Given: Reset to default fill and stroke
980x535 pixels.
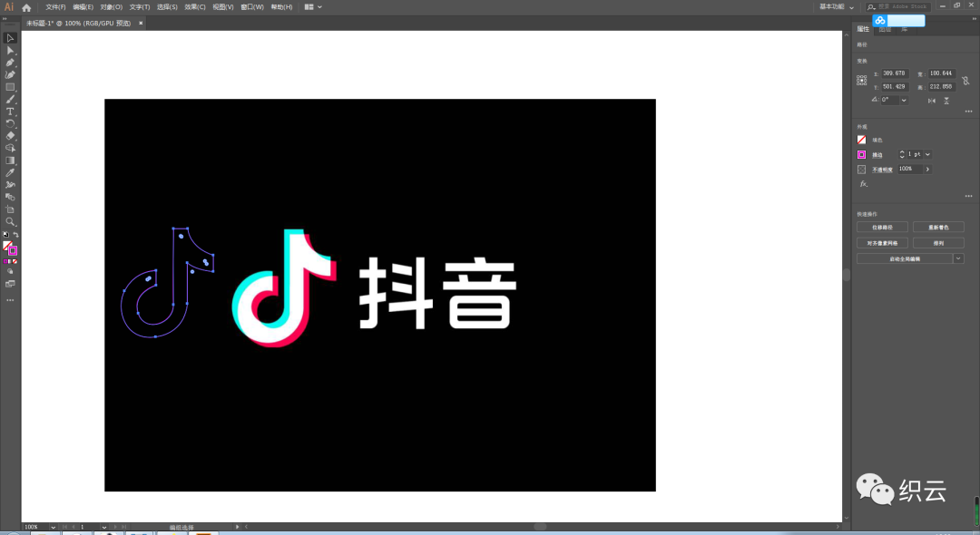Looking at the screenshot, I should 5,235.
